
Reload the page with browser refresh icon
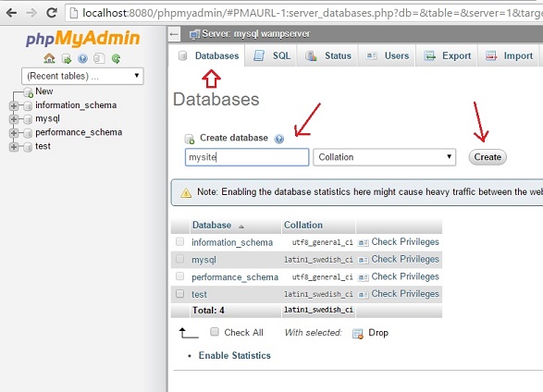(52, 13)
